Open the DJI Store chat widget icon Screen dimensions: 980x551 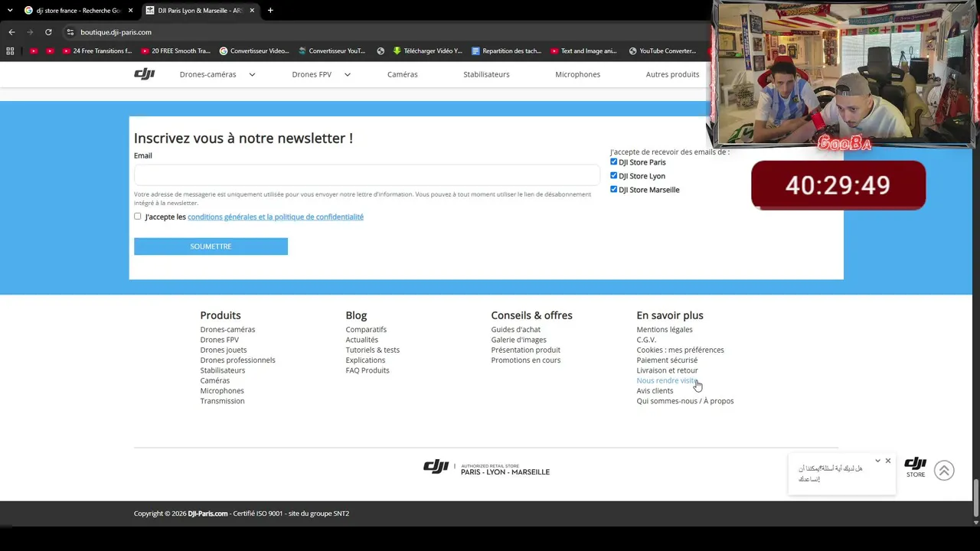pyautogui.click(x=916, y=468)
